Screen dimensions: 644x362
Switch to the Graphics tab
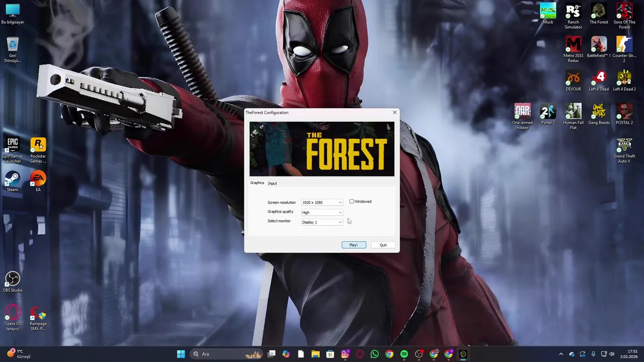point(257,183)
